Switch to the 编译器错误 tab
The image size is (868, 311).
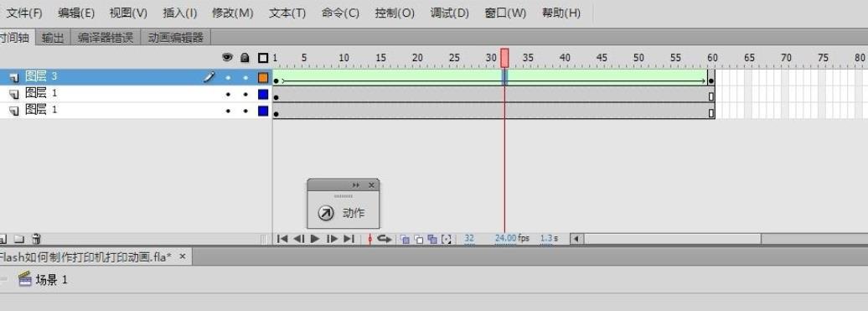[x=106, y=38]
